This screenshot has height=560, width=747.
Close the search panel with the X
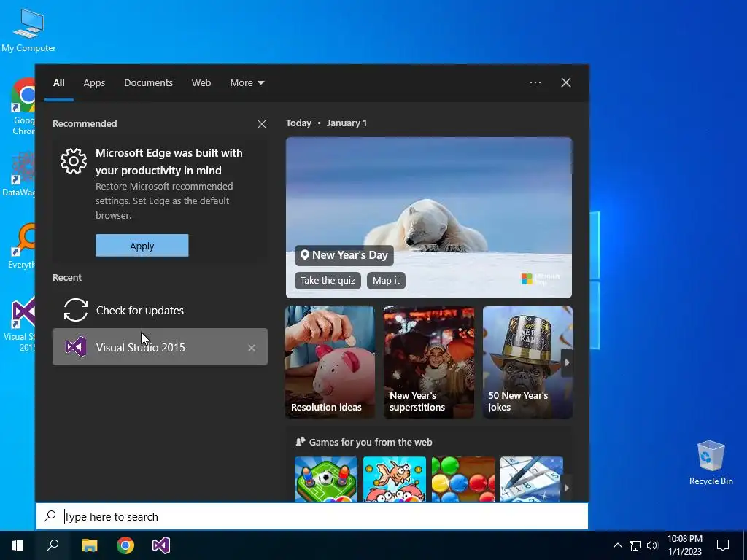tap(566, 82)
